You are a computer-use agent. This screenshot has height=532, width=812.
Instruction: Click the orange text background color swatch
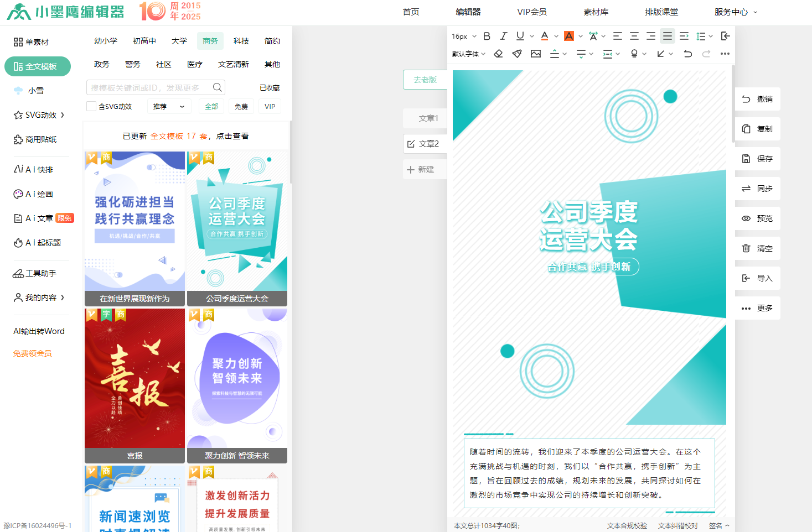(x=569, y=36)
